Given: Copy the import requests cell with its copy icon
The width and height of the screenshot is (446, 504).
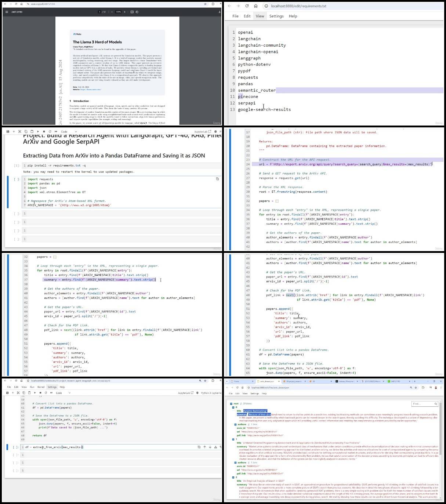Looking at the screenshot, I should pyautogui.click(x=217, y=179).
